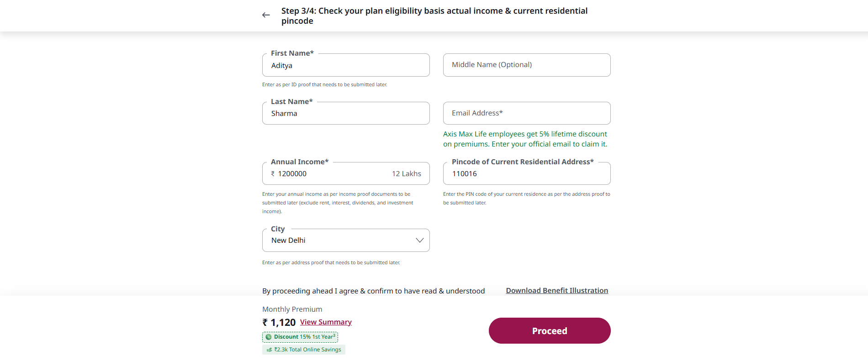
Task: Go back using the left arrow icon
Action: coord(266,15)
